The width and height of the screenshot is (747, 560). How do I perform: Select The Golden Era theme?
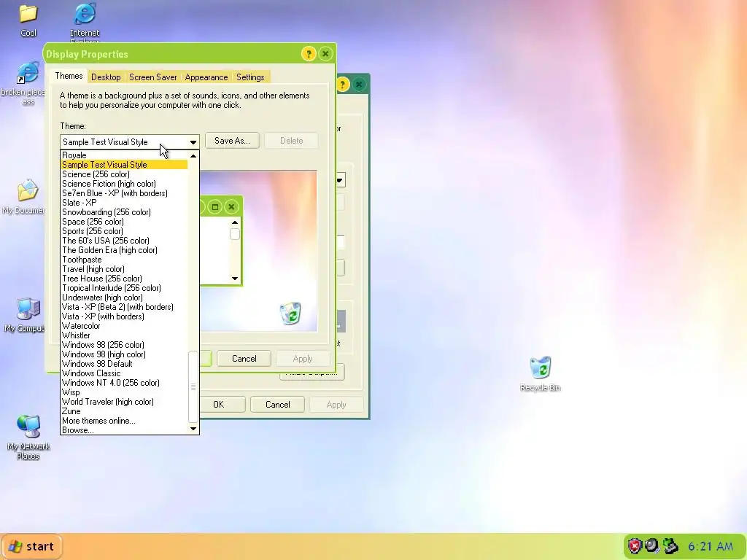point(124,250)
